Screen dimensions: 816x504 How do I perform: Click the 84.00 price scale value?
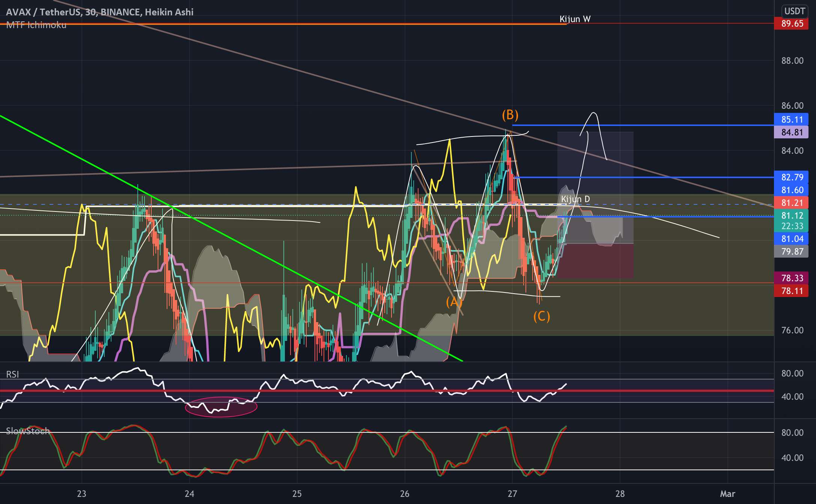(792, 151)
